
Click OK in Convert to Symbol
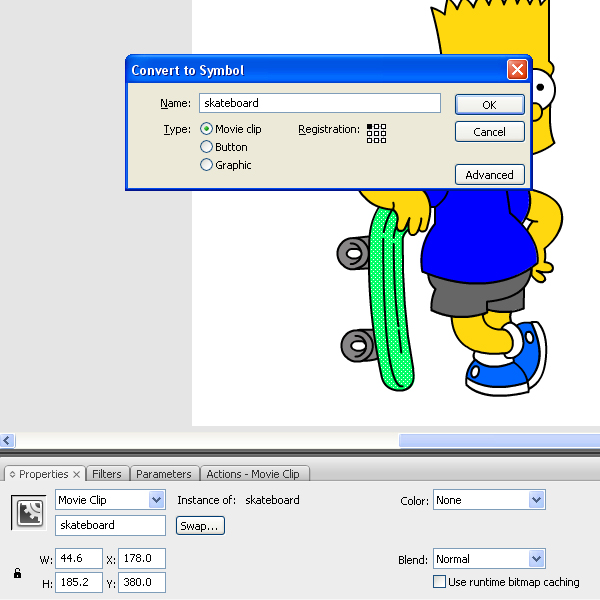pyautogui.click(x=489, y=104)
